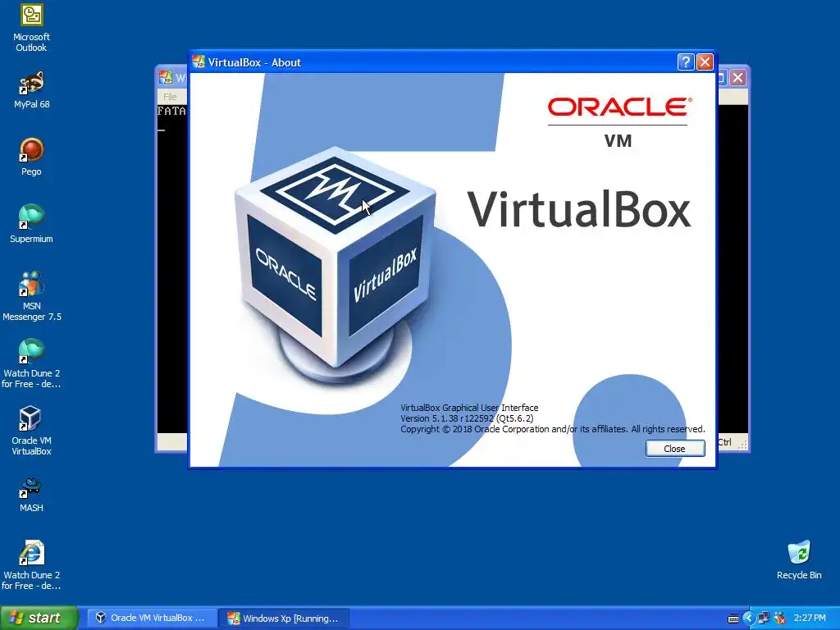Switch to Oracle VM VirtualBox taskbar button
The width and height of the screenshot is (840, 630).
(x=152, y=618)
